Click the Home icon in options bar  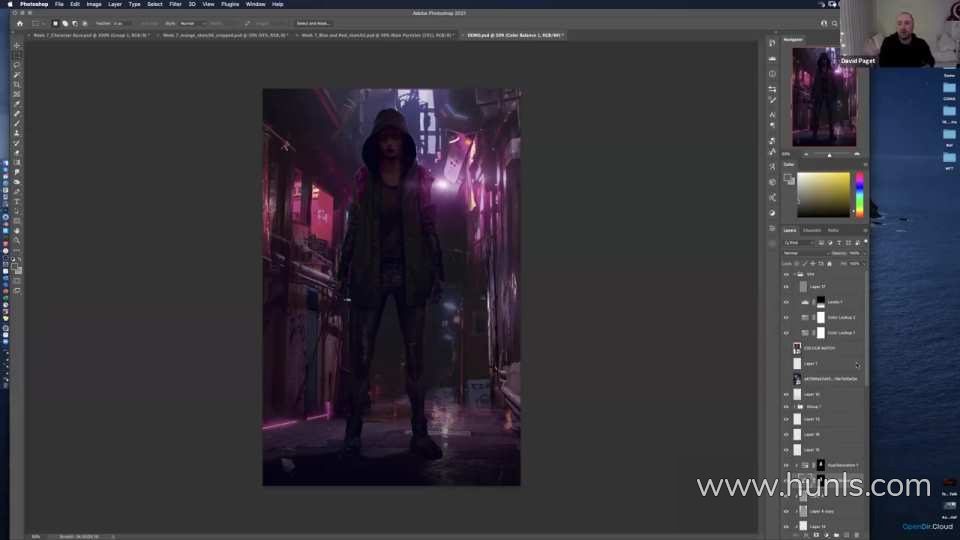coord(20,23)
